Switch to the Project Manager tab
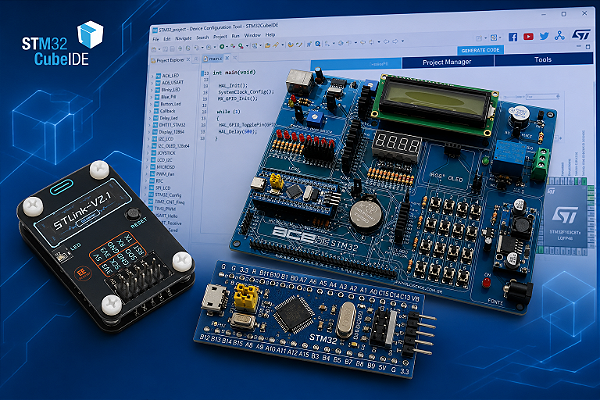The image size is (600, 400). click(x=447, y=62)
